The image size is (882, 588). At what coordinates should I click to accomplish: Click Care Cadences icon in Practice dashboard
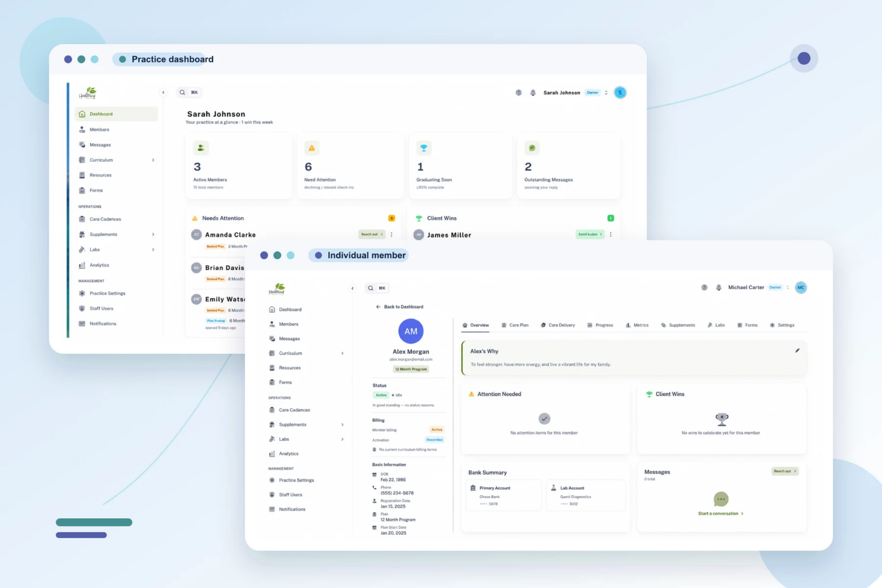pos(82,219)
